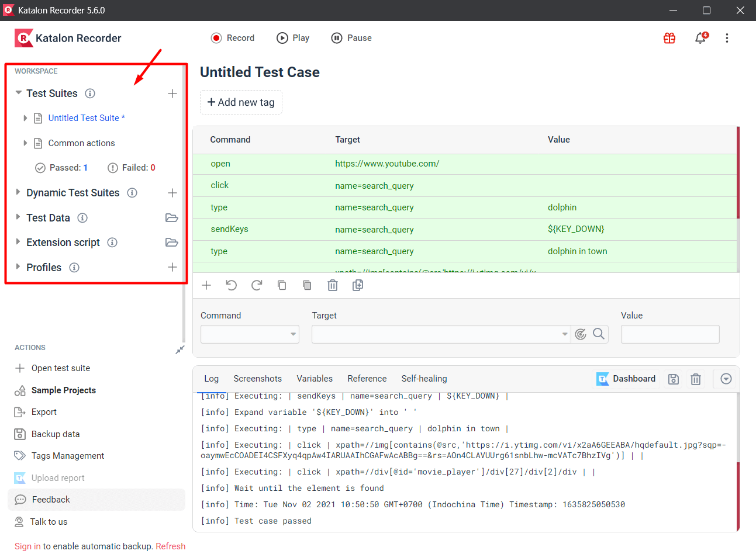Play the current test case

pyautogui.click(x=292, y=37)
